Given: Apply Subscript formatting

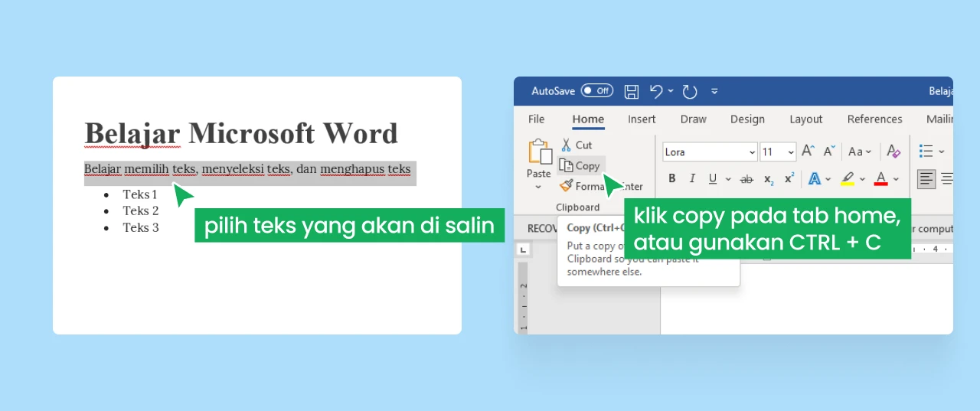Looking at the screenshot, I should pyautogui.click(x=769, y=179).
